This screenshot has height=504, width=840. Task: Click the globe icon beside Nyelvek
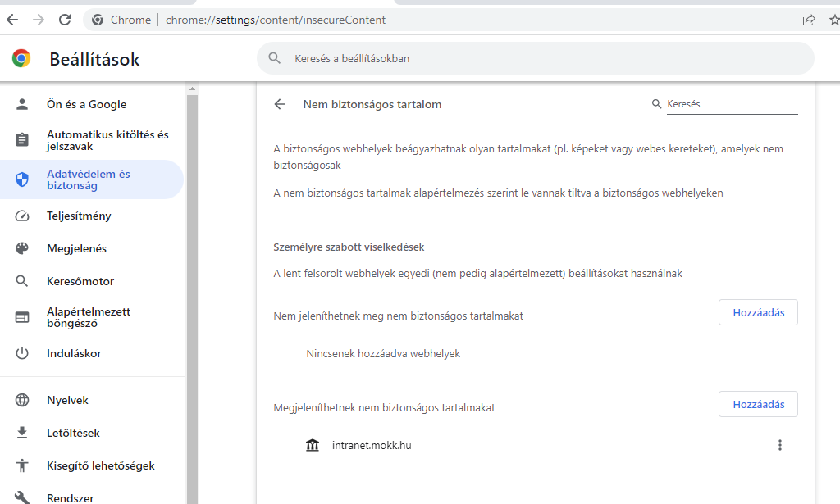(21, 400)
